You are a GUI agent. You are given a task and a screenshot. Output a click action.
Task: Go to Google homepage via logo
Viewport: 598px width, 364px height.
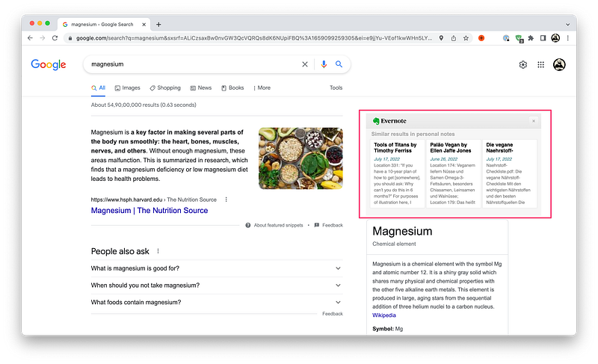(x=49, y=64)
